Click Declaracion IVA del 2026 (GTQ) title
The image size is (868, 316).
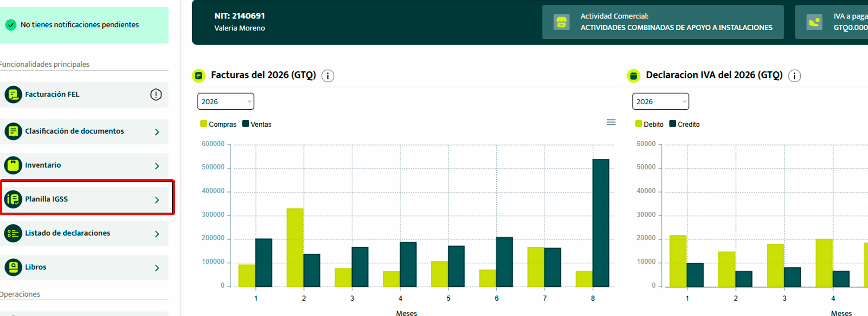point(714,75)
